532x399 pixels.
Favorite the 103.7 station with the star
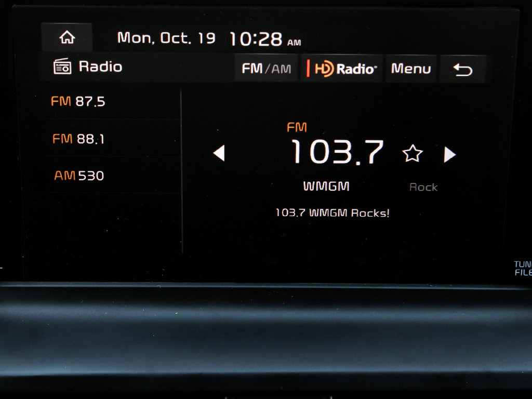pyautogui.click(x=412, y=154)
